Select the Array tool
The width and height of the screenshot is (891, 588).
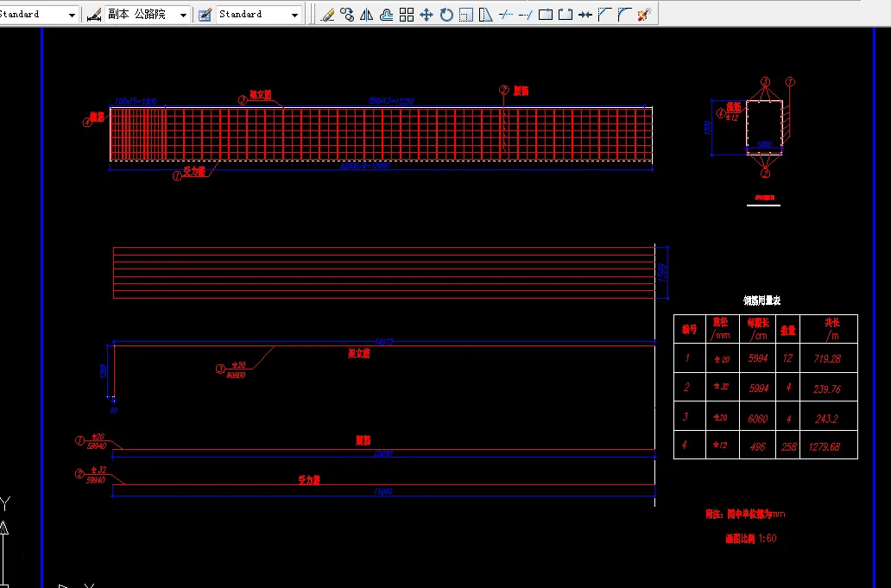tap(407, 14)
